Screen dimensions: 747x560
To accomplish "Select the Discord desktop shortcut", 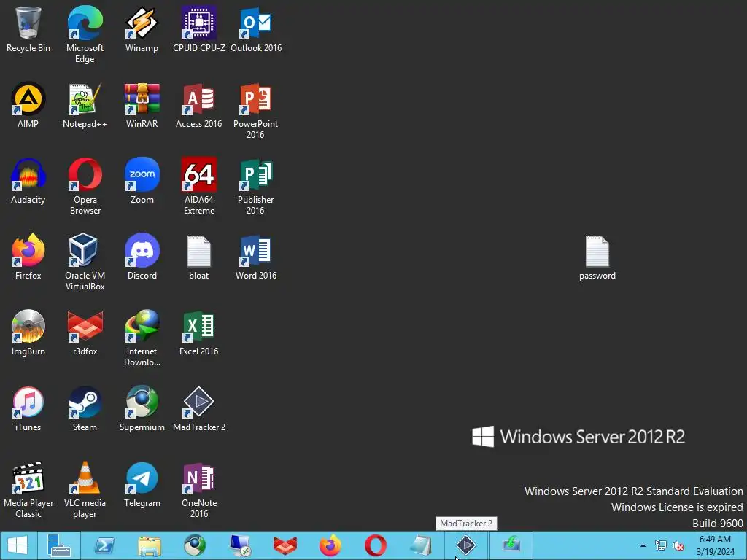I will click(142, 257).
